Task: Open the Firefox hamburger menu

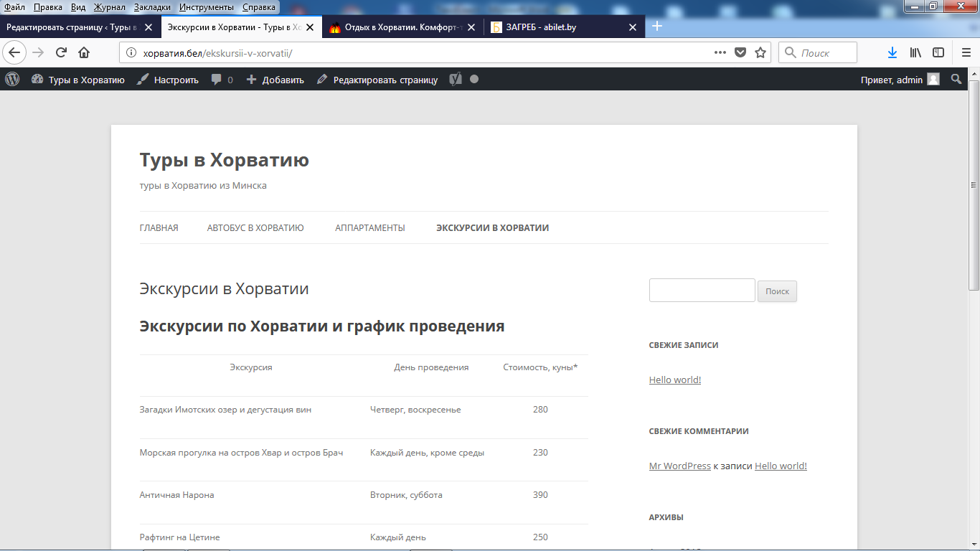Action: [x=966, y=52]
